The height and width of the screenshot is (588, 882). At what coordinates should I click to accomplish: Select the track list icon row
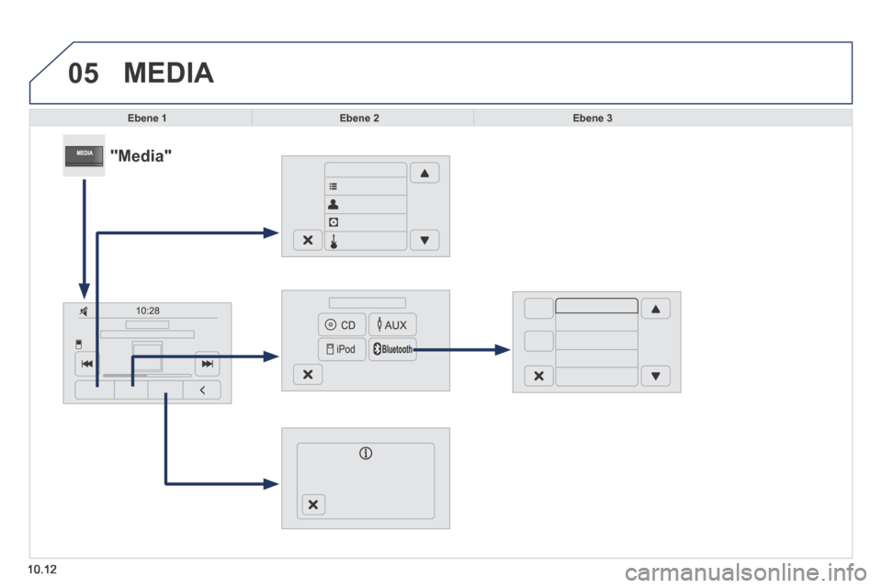[x=366, y=187]
